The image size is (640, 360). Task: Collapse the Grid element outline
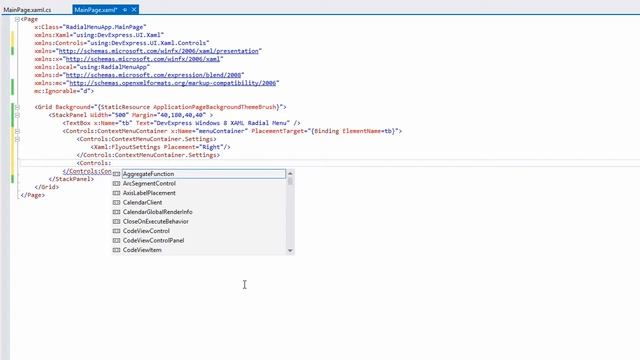point(17,107)
